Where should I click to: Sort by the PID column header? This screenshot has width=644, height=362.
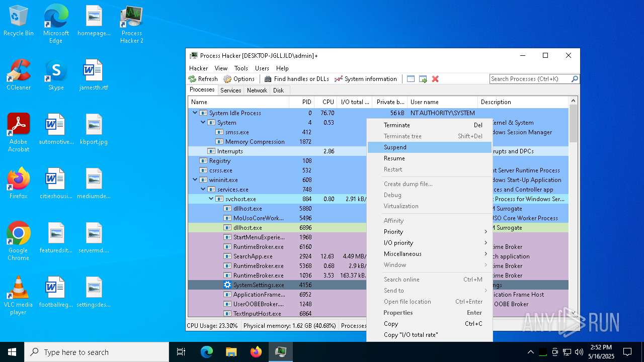point(302,102)
